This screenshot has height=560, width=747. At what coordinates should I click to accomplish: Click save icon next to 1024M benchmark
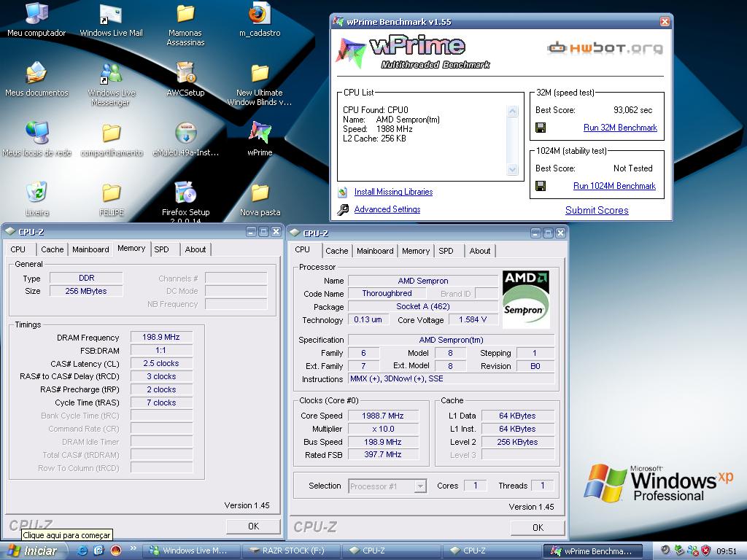(541, 186)
